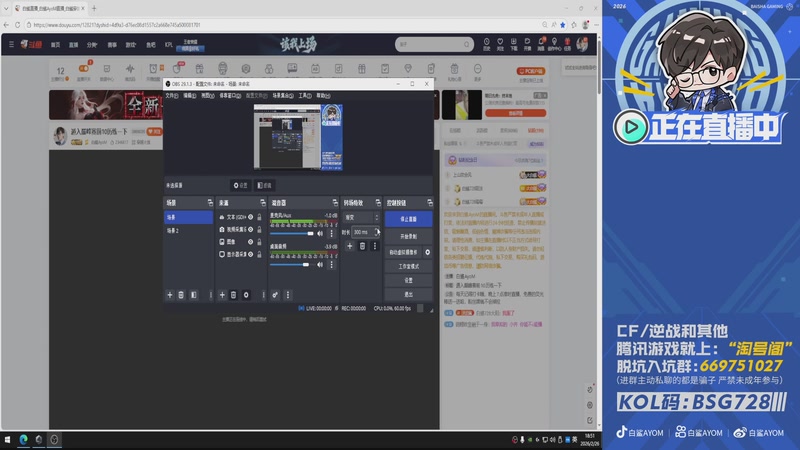The height and width of the screenshot is (450, 800).
Task: Open OBS View menu
Action: point(208,95)
